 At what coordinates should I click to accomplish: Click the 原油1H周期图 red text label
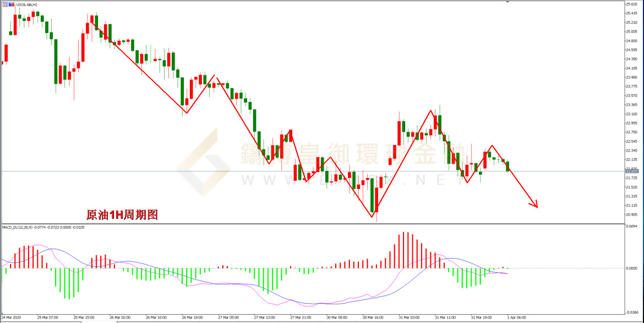coord(122,215)
